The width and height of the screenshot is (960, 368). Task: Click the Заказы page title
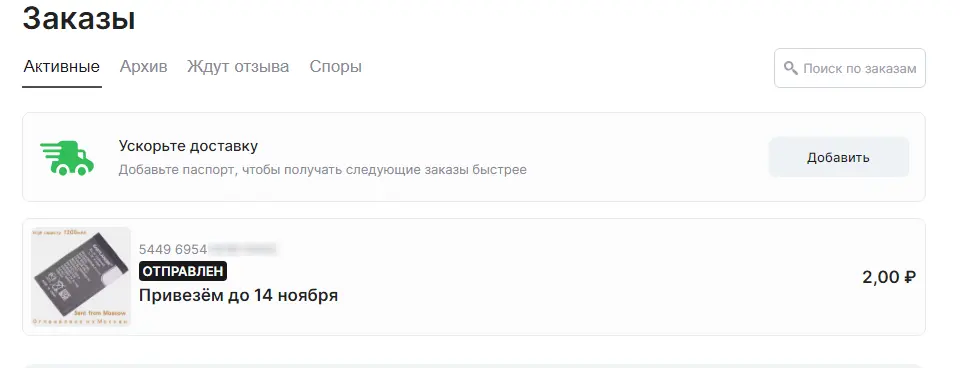(79, 18)
